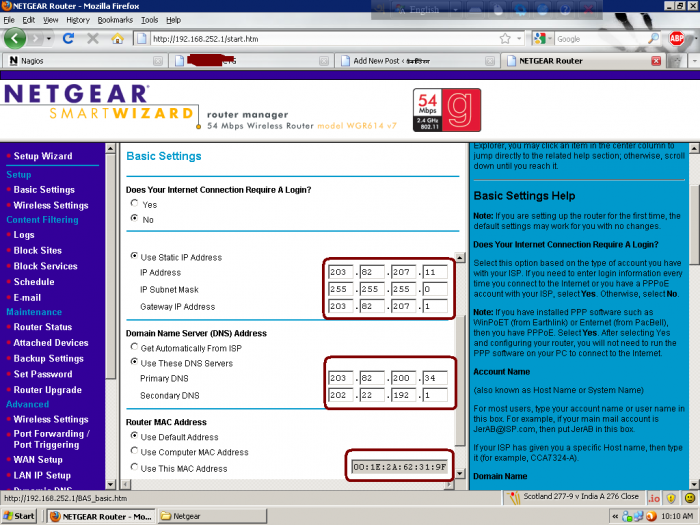Open the View menu

click(x=50, y=20)
